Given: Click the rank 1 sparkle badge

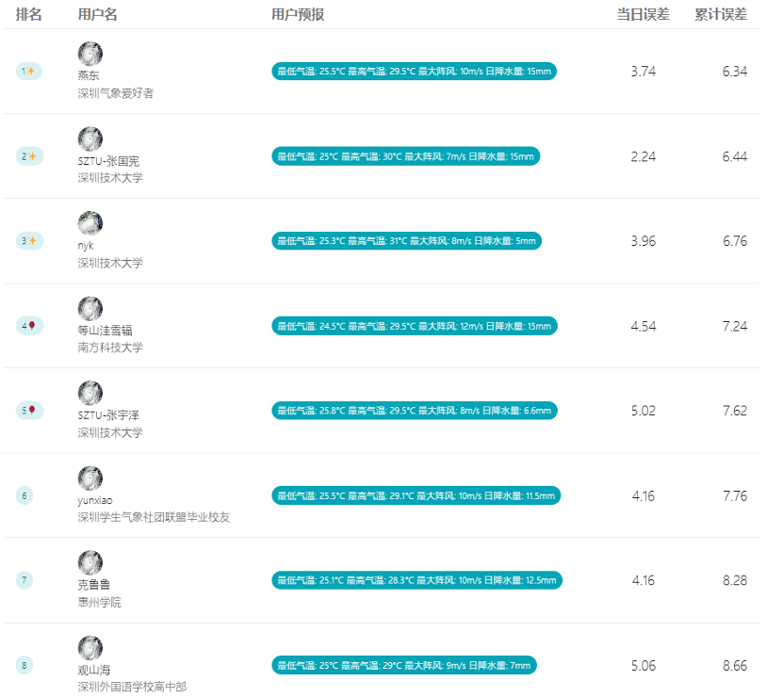Looking at the screenshot, I should point(29,71).
